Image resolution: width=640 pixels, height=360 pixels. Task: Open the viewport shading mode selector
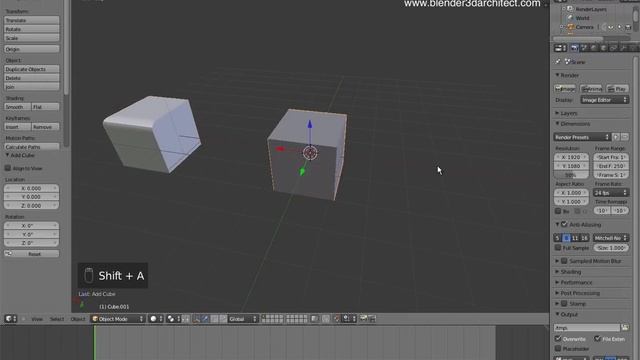click(156, 319)
